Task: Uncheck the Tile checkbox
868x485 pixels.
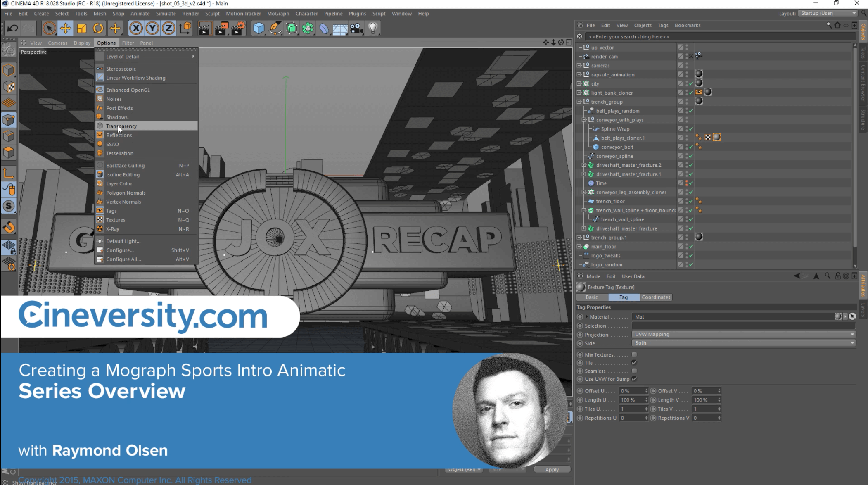Action: coord(634,363)
